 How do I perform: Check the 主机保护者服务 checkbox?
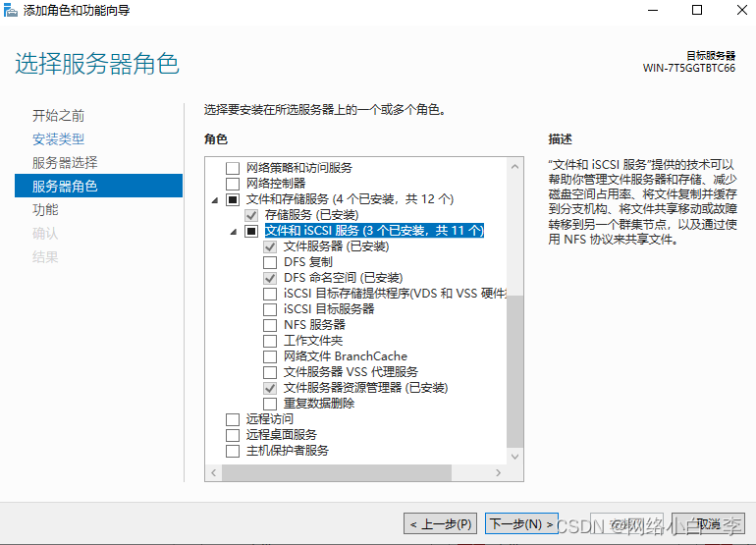pos(233,451)
